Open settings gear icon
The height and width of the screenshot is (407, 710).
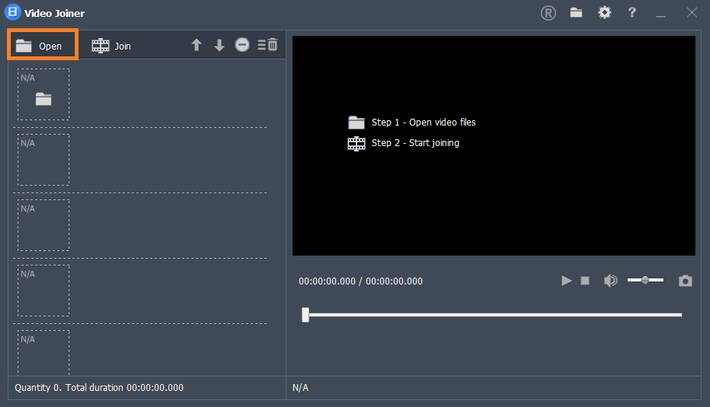coord(604,13)
